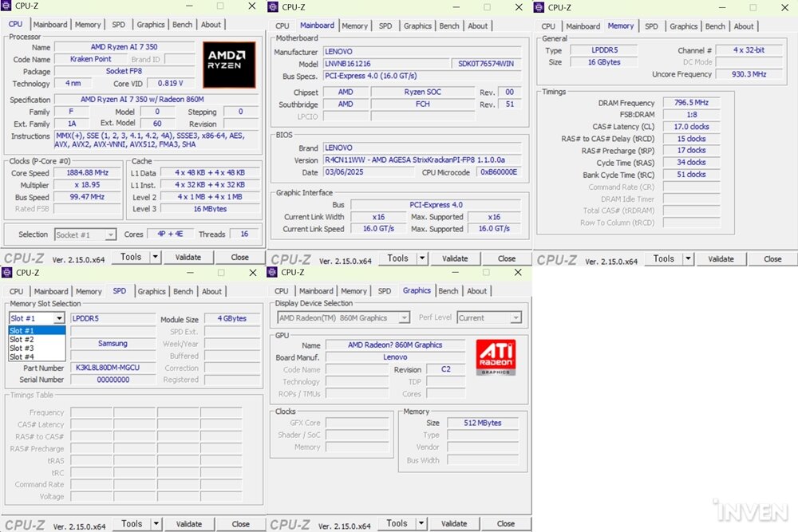Screen dimensions: 798x532
Task: Click the Uncore Frequency value "930.3 MHz"
Action: (x=749, y=74)
